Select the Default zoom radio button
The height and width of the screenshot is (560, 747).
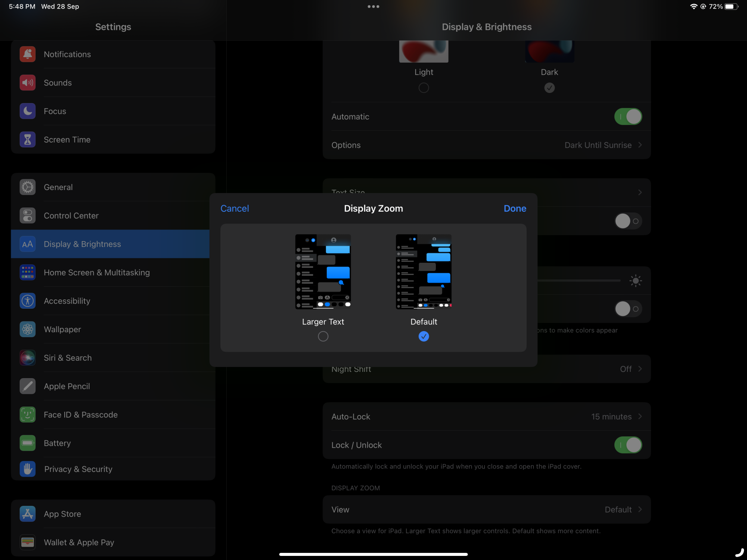point(424,336)
